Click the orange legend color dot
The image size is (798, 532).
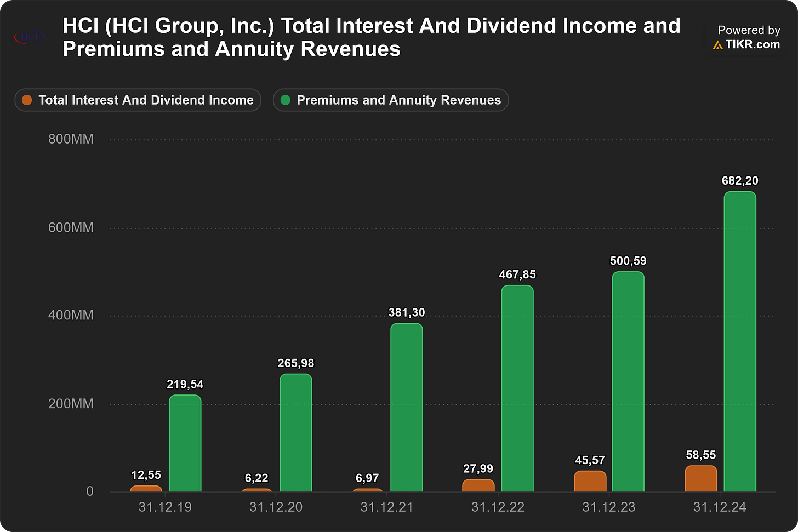click(27, 100)
